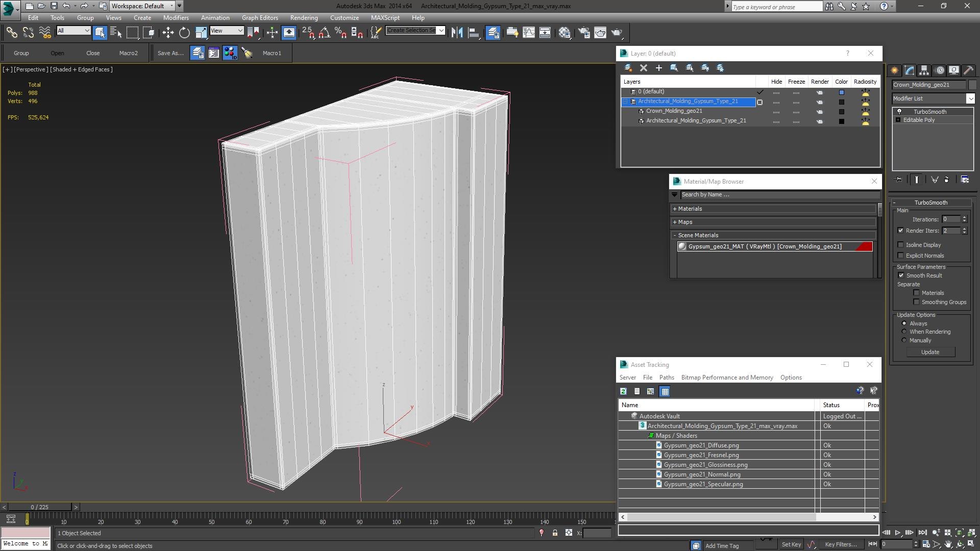Enable Explicit Normals checkbox
This screenshot has height=551, width=980.
pyautogui.click(x=901, y=256)
